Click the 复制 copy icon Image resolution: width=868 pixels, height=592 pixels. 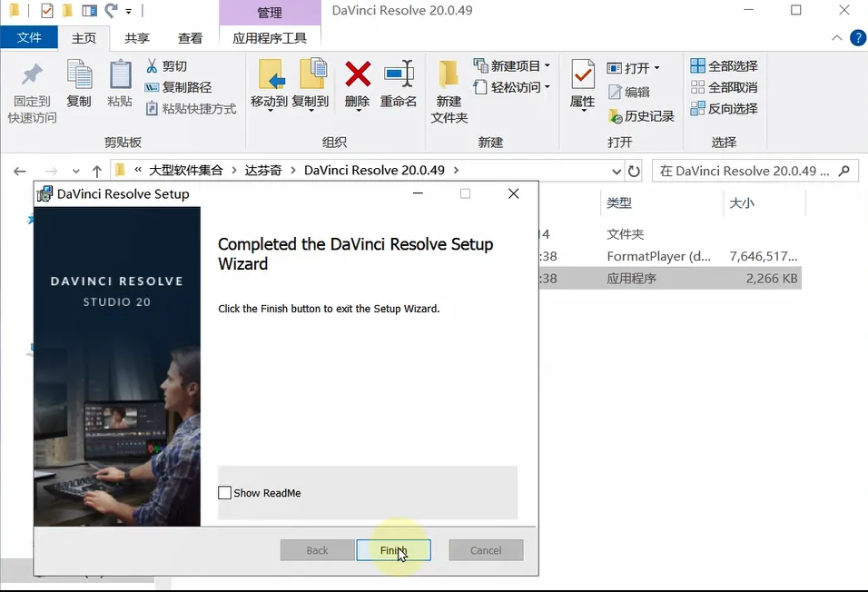pyautogui.click(x=79, y=74)
